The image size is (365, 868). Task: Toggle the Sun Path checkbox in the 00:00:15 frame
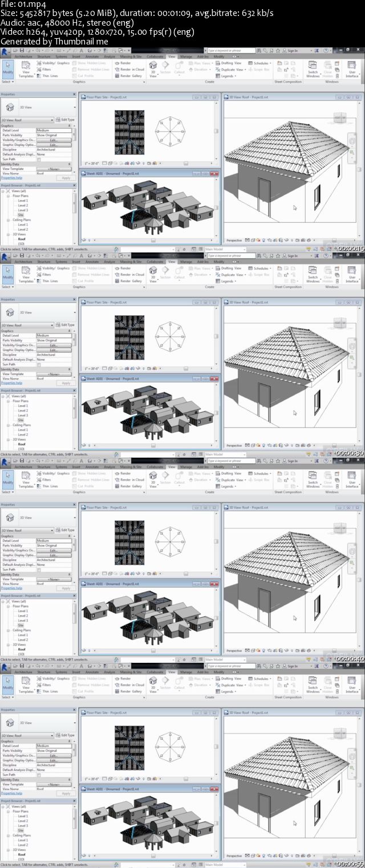[x=39, y=159]
